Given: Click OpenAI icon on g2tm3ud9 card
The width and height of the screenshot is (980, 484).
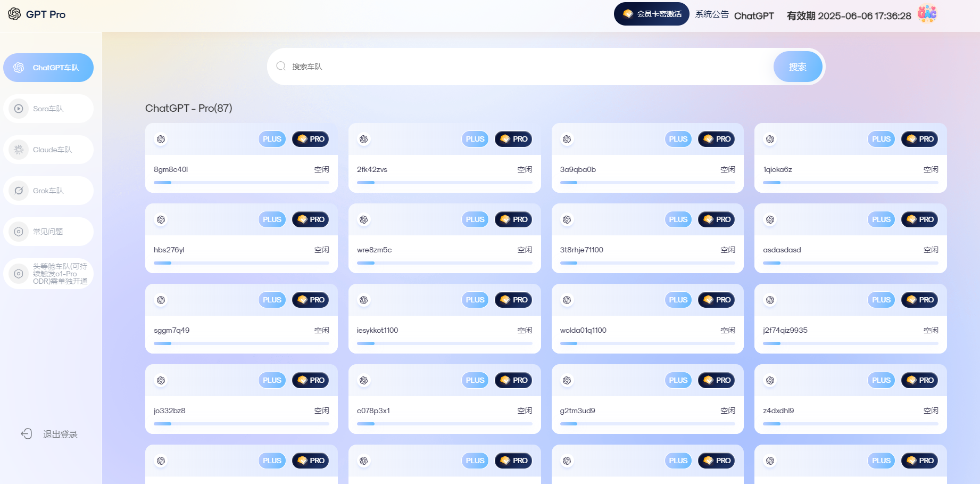Looking at the screenshot, I should coord(567,380).
